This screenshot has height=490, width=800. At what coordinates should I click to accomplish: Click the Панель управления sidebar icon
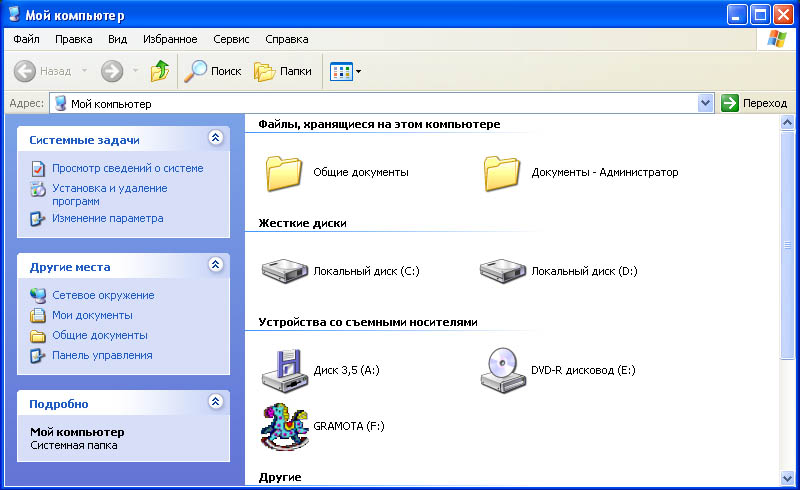pyautogui.click(x=38, y=355)
